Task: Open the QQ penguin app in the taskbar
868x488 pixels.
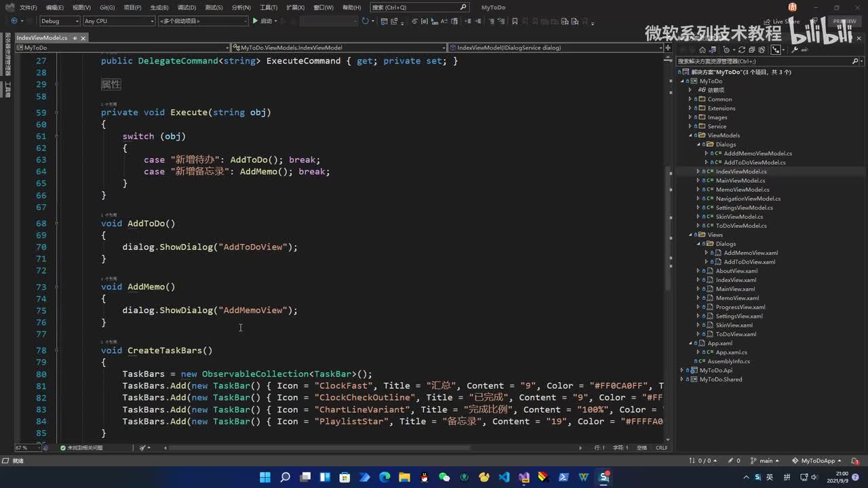Action: click(x=425, y=477)
